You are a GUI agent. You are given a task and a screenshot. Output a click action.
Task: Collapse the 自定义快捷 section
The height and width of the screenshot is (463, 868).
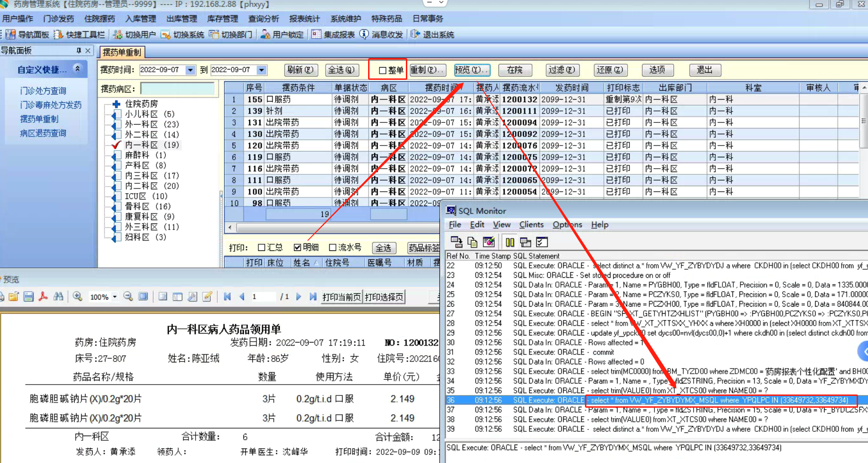(x=77, y=69)
